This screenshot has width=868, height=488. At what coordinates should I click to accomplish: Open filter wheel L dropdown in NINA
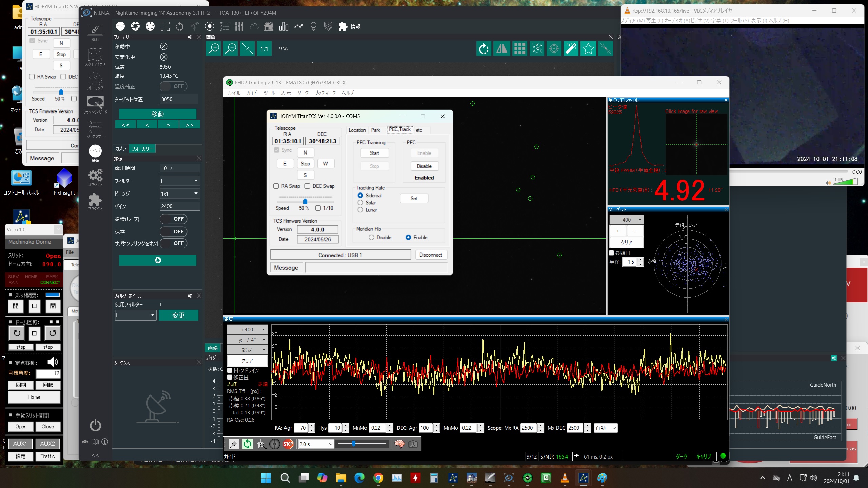pos(136,315)
